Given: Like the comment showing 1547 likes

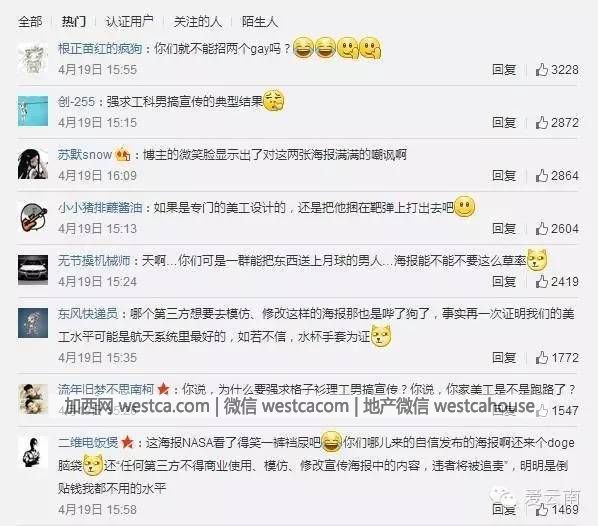Looking at the screenshot, I should tap(542, 410).
